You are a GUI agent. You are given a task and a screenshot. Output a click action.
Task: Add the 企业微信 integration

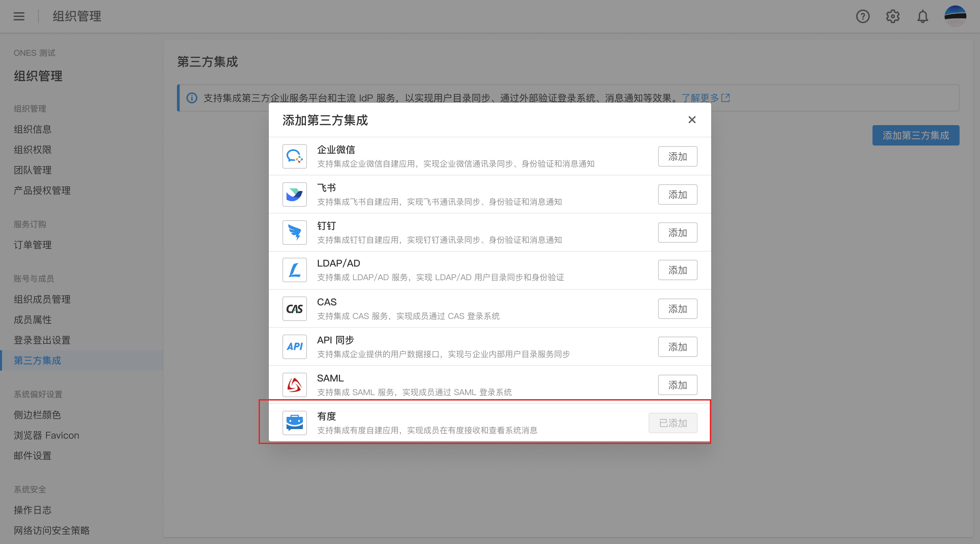pos(677,156)
